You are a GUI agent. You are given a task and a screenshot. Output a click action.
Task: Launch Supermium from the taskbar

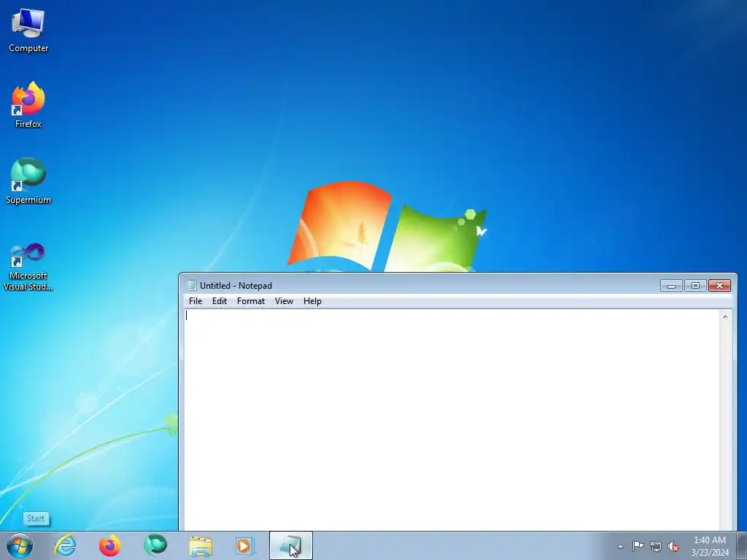point(155,545)
